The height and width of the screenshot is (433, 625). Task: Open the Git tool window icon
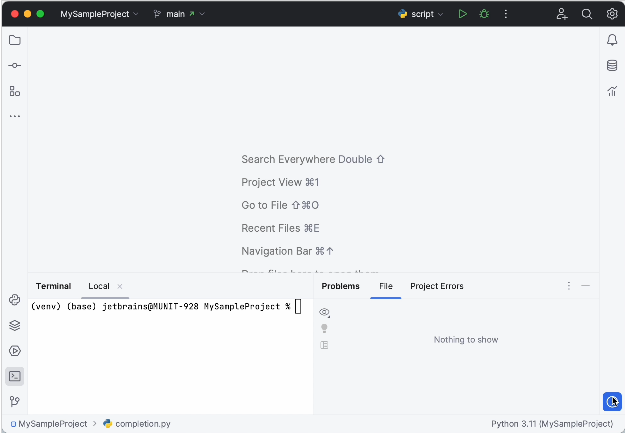tap(15, 401)
